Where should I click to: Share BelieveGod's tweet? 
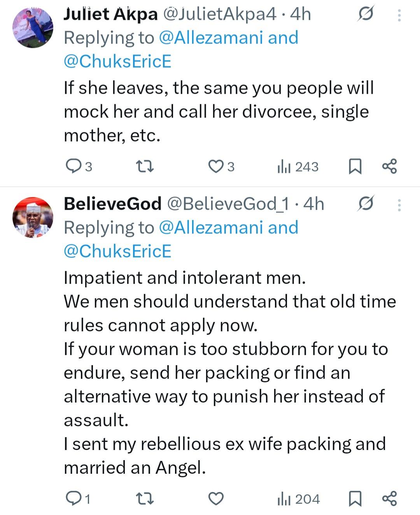tap(389, 498)
